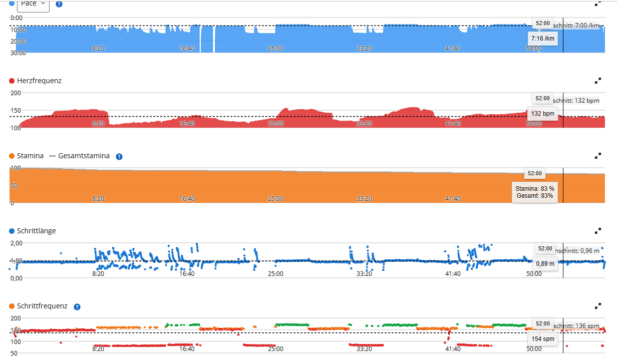Click the average pace label 7:00 /km
This screenshot has width=617, height=364.
tap(576, 26)
